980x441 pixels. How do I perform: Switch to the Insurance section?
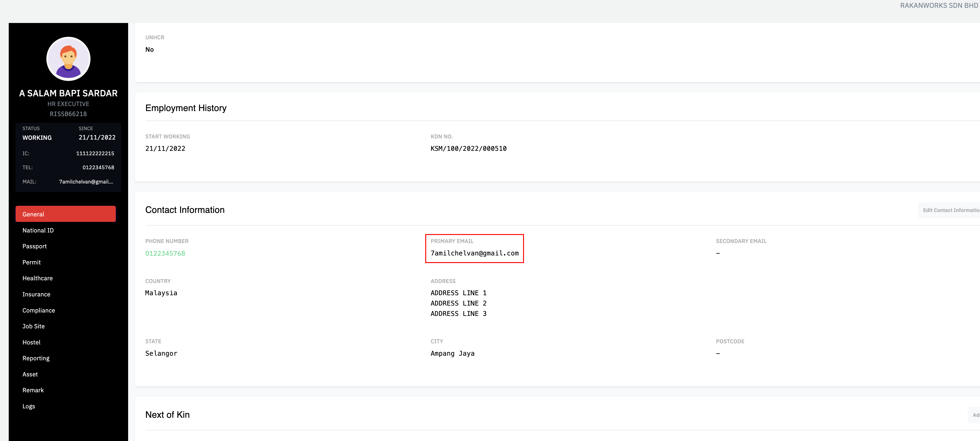[x=37, y=294]
